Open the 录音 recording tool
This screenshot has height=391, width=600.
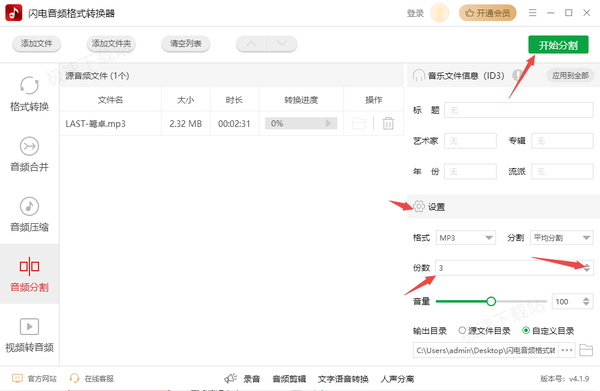click(251, 379)
